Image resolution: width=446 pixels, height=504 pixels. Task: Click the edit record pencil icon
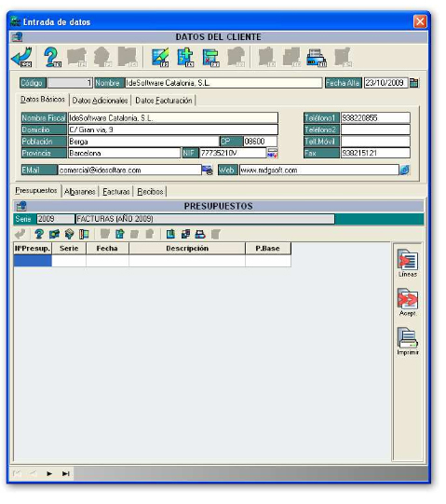pyautogui.click(x=160, y=57)
